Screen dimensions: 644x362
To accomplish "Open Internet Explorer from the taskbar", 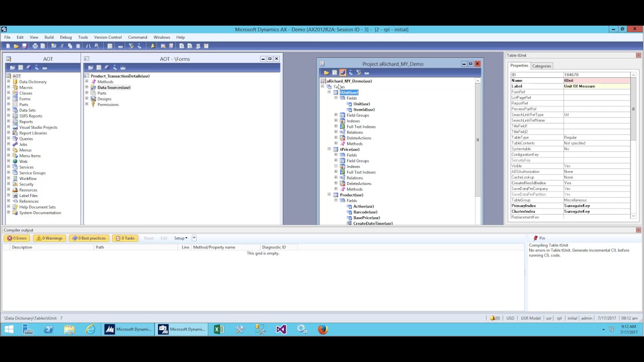I will tap(90, 329).
